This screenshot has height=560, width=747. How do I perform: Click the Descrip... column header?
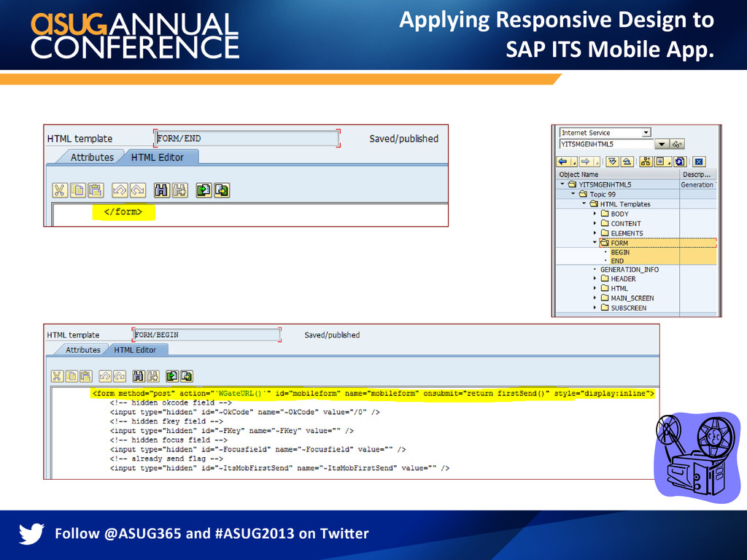(697, 174)
